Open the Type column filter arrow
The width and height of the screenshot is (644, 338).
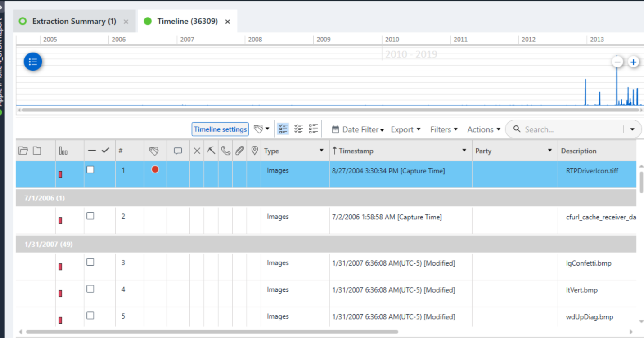click(x=321, y=150)
